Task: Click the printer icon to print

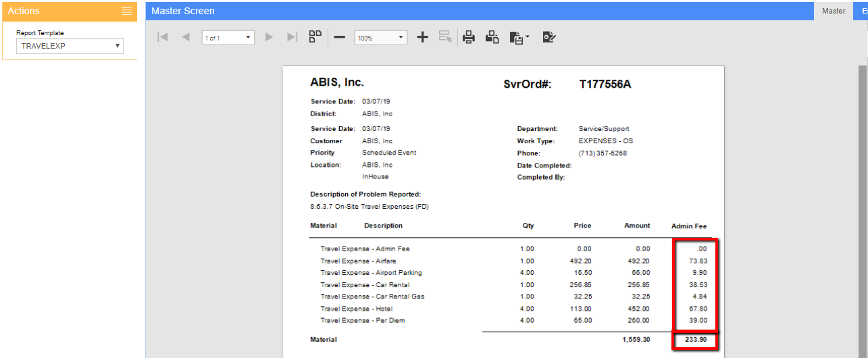Action: click(469, 38)
